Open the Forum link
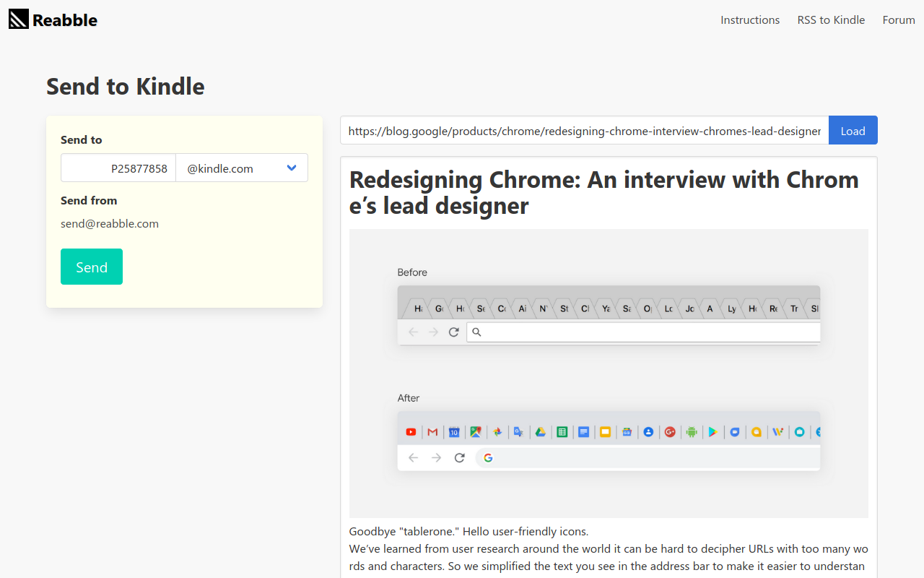Screen dimensions: 924x578 pyautogui.click(x=899, y=20)
